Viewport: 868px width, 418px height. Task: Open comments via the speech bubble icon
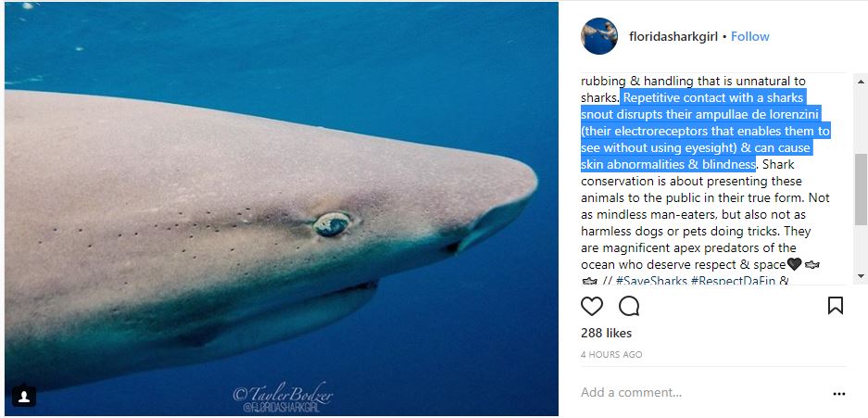(629, 306)
